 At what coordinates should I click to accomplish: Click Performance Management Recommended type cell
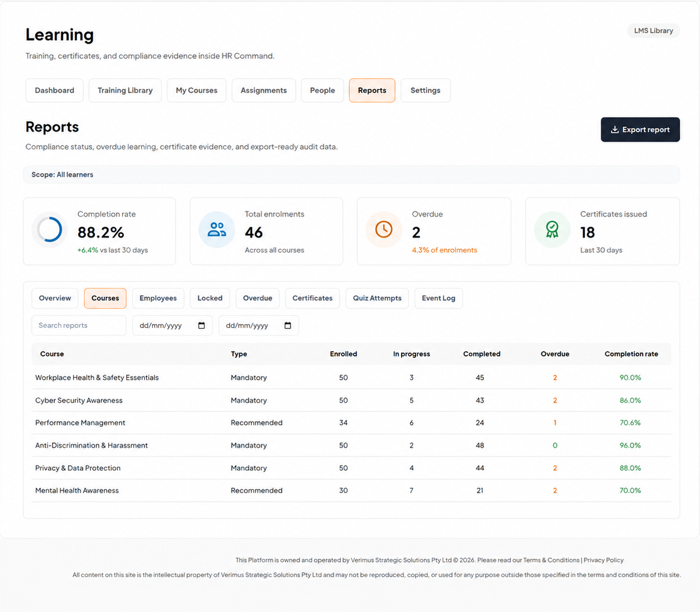[x=256, y=423]
